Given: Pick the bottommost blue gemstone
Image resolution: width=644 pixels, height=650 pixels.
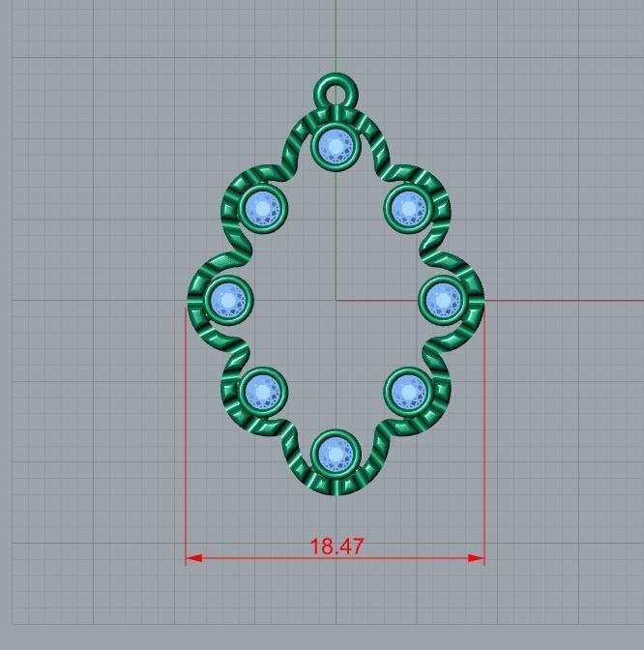Looking at the screenshot, I should click(336, 455).
